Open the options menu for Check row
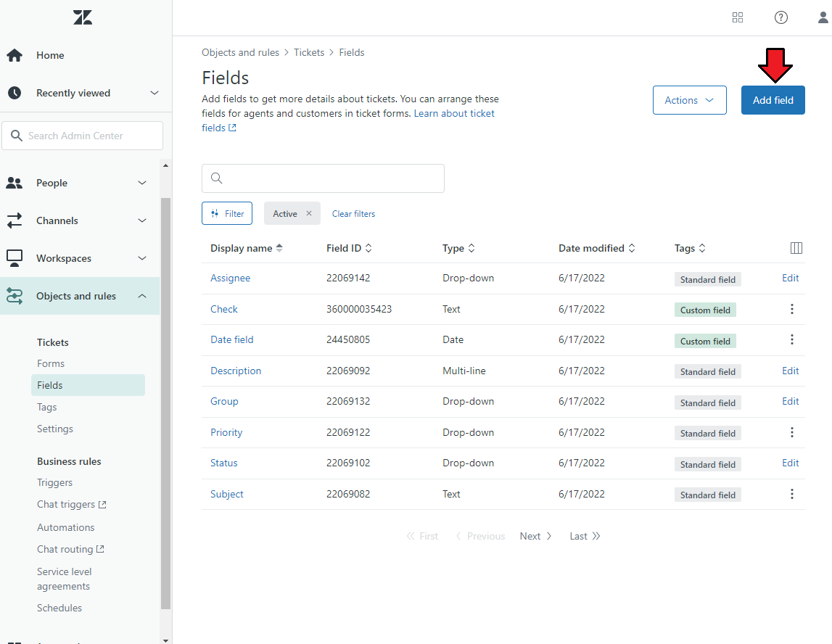This screenshot has width=832, height=644. pos(791,309)
